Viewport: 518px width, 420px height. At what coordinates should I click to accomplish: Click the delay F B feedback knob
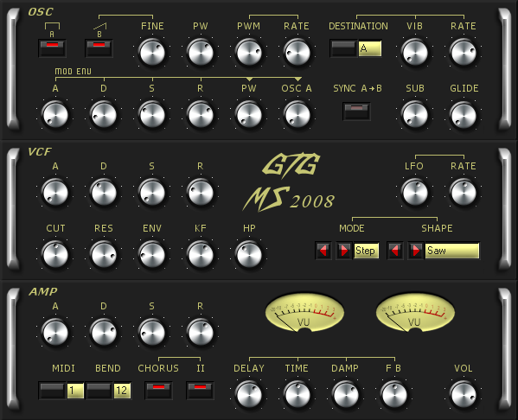pyautogui.click(x=393, y=395)
